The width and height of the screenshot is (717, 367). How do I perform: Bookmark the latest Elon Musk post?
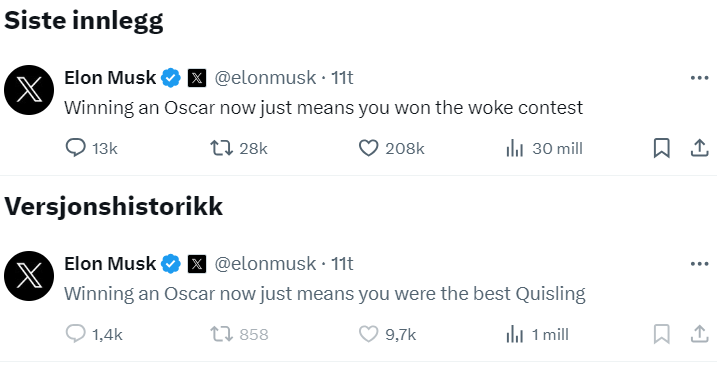point(662,148)
